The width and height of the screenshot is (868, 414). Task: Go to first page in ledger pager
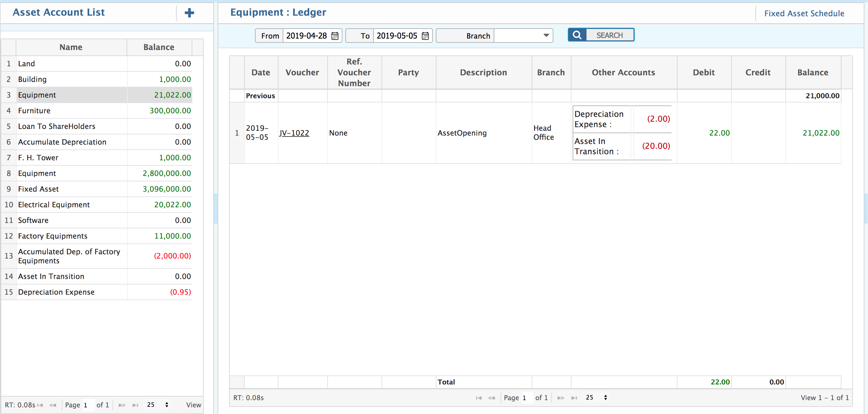point(479,398)
